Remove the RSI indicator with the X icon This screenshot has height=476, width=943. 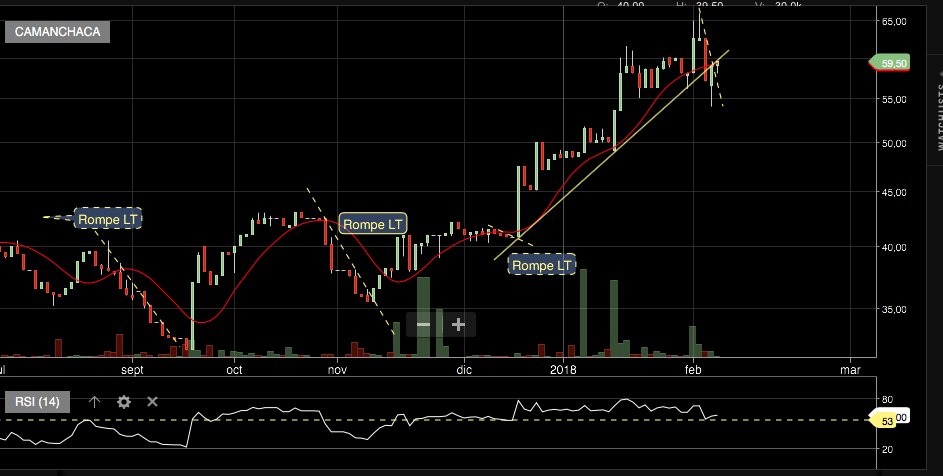pos(153,401)
